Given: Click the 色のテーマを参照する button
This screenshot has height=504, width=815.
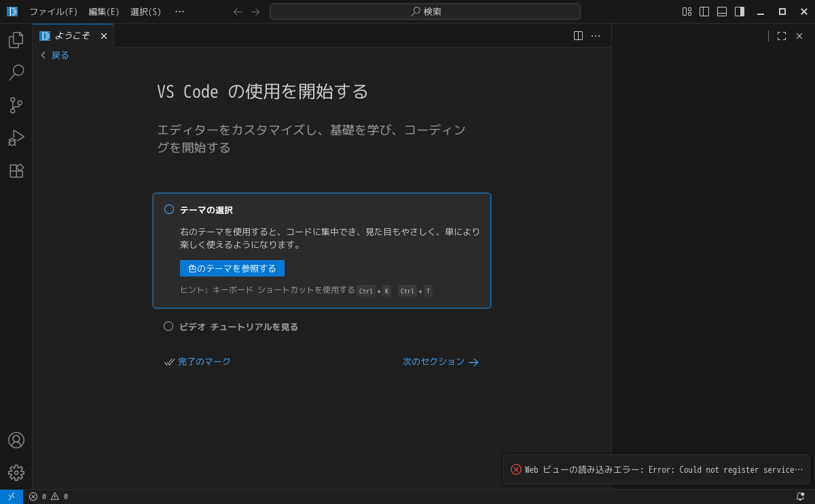Looking at the screenshot, I should click(x=232, y=268).
